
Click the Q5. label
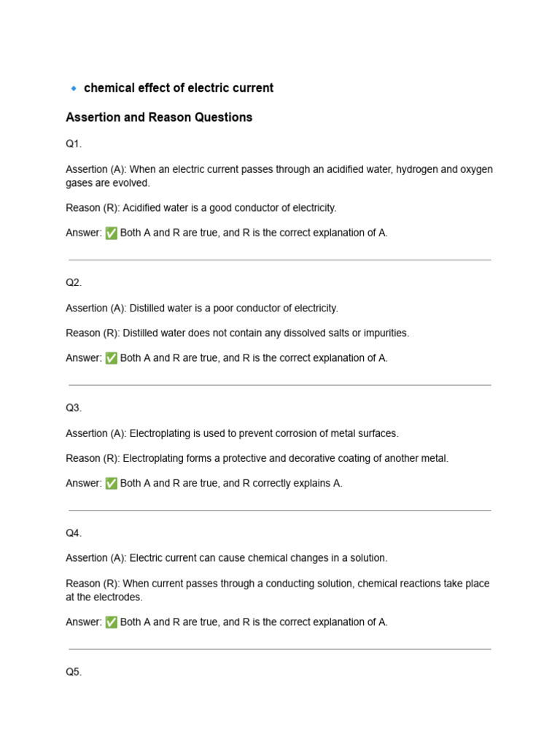(x=74, y=672)
